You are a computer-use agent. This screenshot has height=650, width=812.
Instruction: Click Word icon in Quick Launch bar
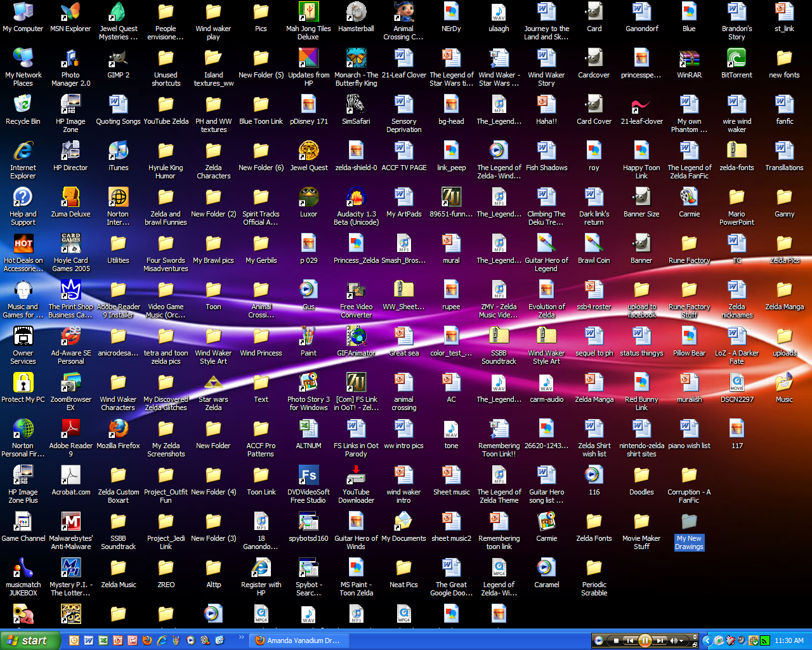89,640
